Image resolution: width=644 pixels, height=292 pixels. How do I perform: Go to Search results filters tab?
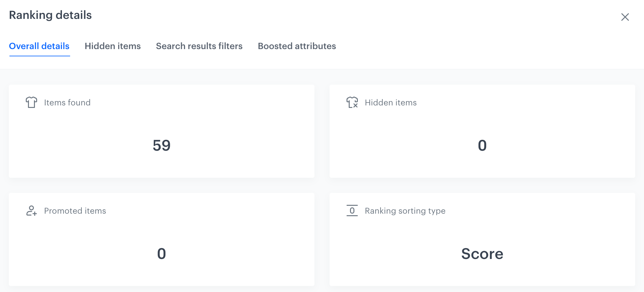coord(199,46)
